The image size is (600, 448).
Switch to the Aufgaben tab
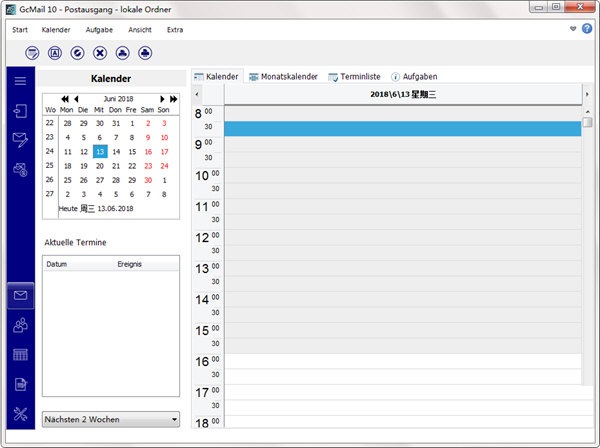pyautogui.click(x=414, y=77)
